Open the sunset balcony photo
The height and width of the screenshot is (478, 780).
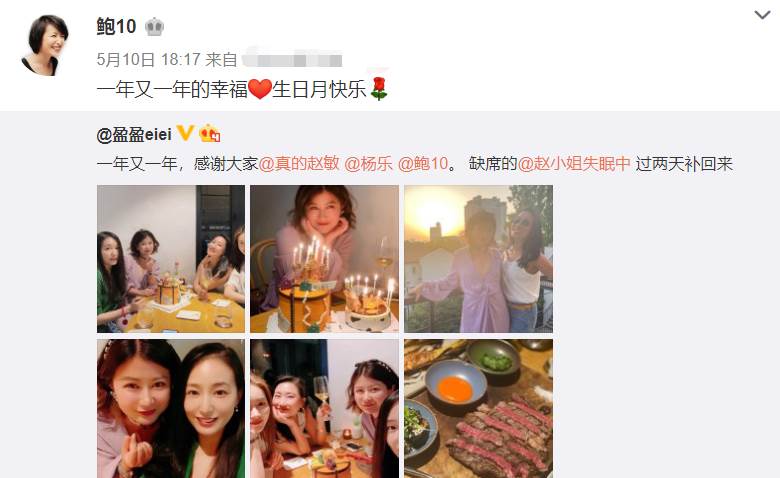pyautogui.click(x=479, y=259)
